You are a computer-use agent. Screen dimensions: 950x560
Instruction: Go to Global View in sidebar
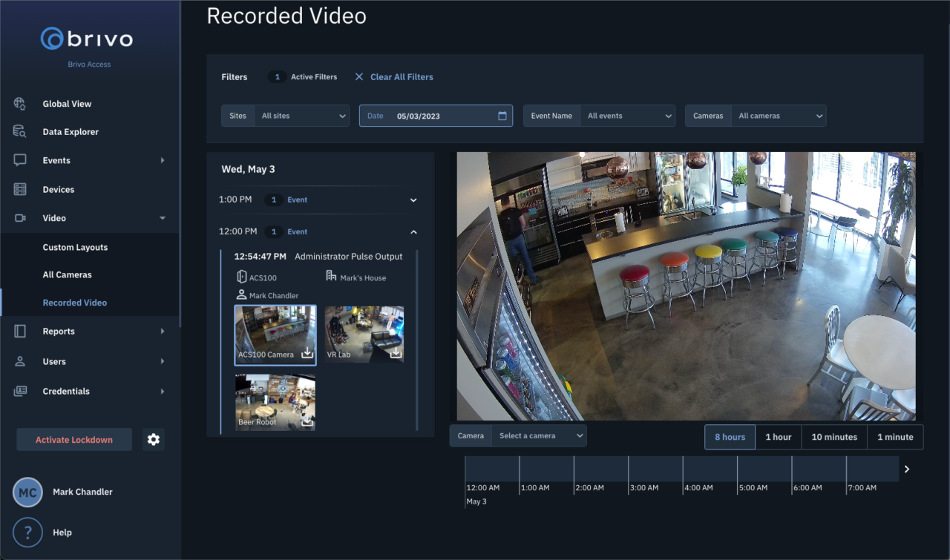[x=67, y=104]
